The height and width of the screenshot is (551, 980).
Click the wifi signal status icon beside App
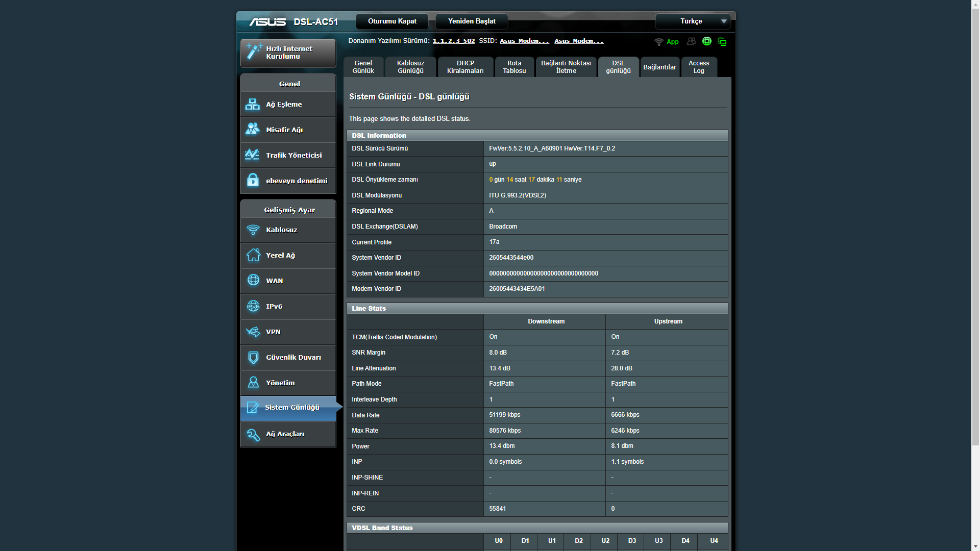coord(659,41)
